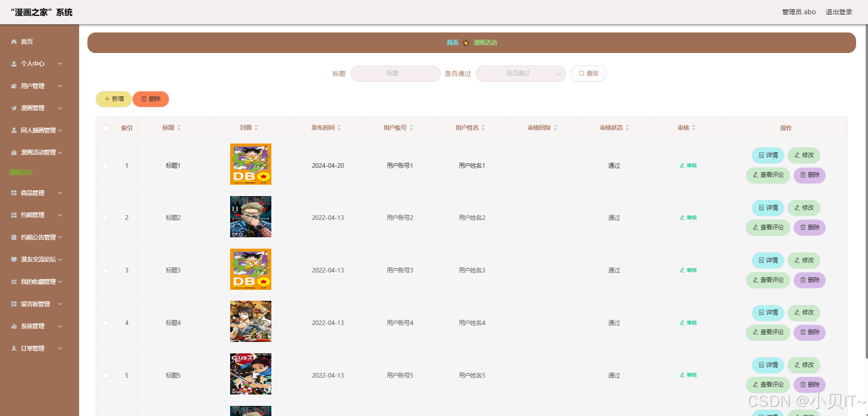This screenshot has height=416, width=868.
Task: Sort by the 封面 column arrows
Action: coord(256,128)
